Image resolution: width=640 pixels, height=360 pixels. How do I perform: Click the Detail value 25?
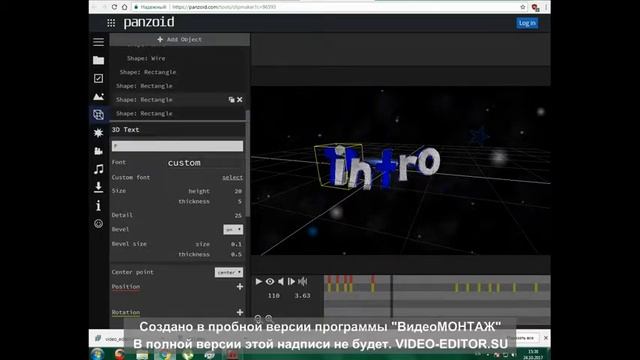tap(238, 215)
